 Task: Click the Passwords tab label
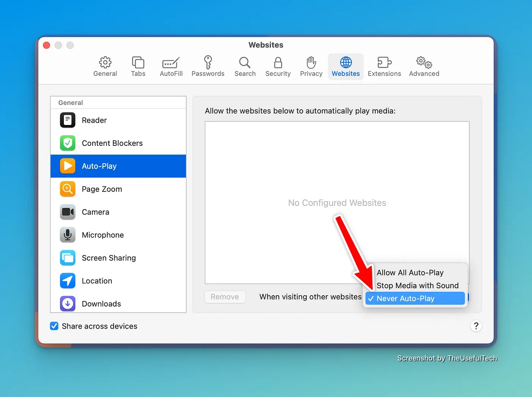pos(208,74)
